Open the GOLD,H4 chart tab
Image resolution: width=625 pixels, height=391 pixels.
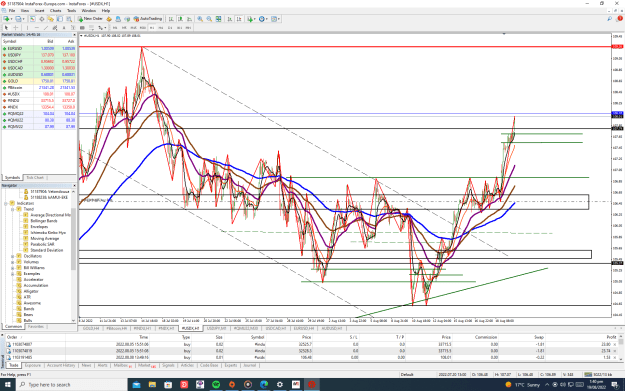[91, 328]
